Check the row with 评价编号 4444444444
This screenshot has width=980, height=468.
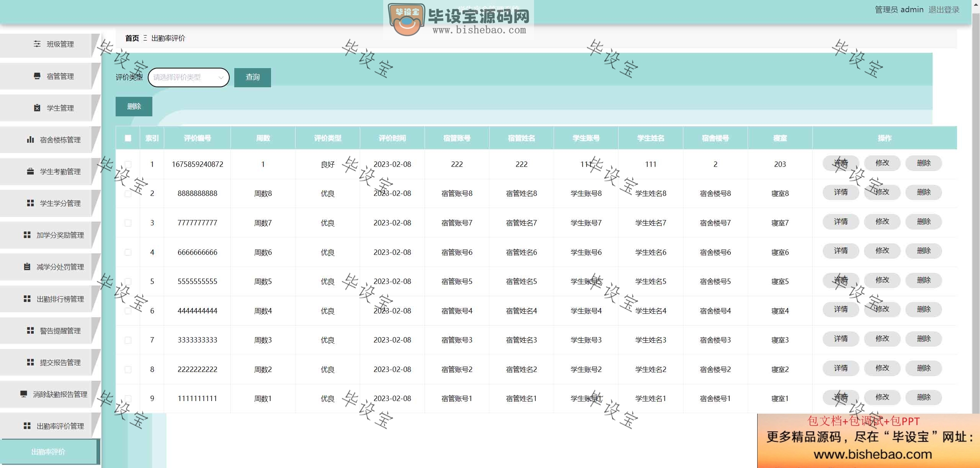[x=128, y=311]
